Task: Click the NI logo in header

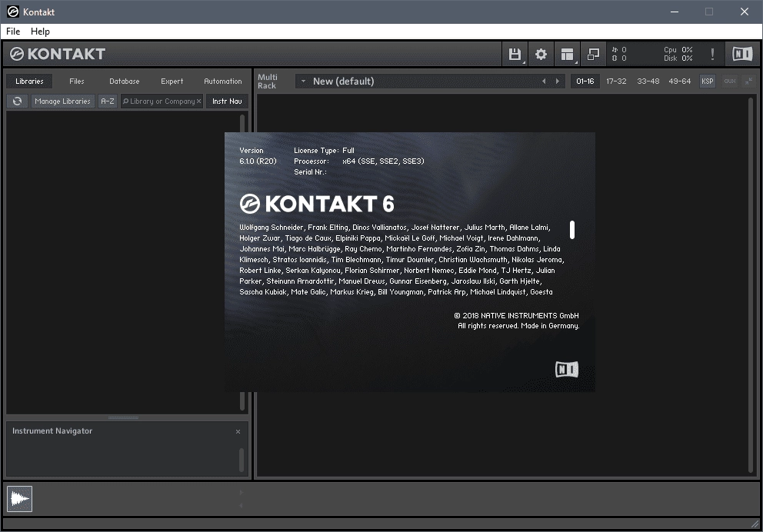Action: pos(742,54)
